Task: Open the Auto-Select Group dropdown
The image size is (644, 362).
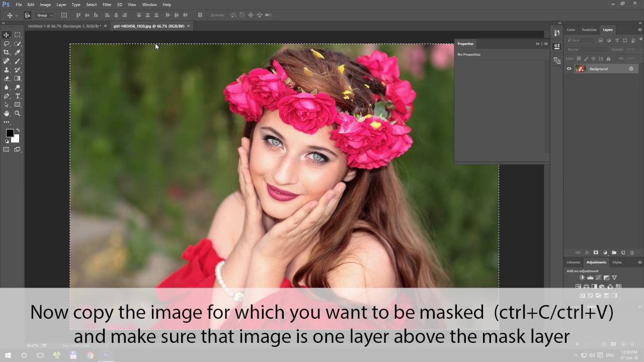Action: (x=44, y=15)
